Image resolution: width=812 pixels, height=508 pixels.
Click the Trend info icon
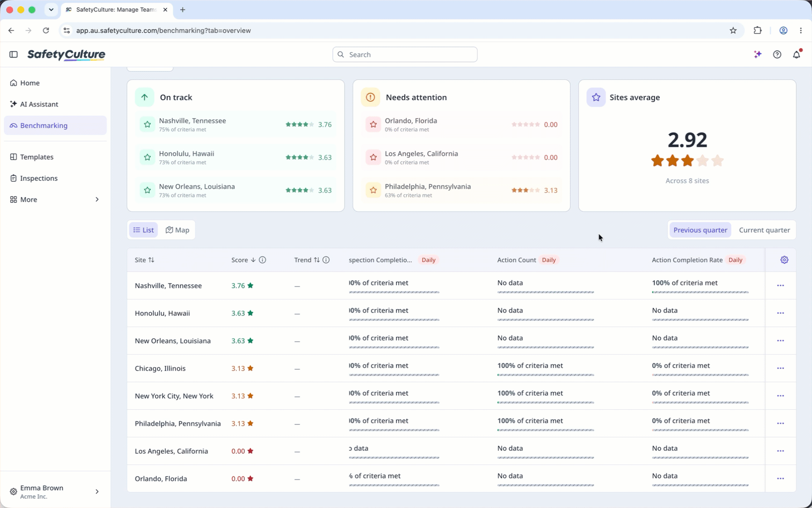pyautogui.click(x=326, y=260)
